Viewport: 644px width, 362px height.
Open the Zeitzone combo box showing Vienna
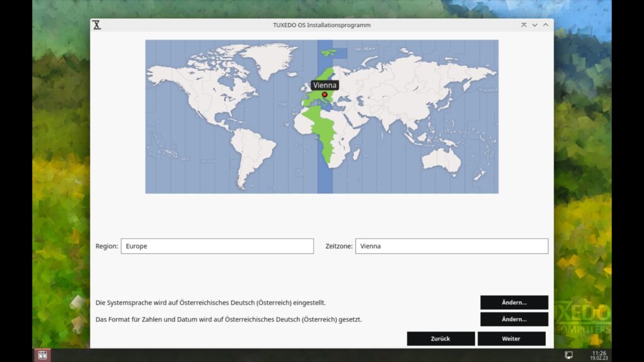click(x=452, y=246)
